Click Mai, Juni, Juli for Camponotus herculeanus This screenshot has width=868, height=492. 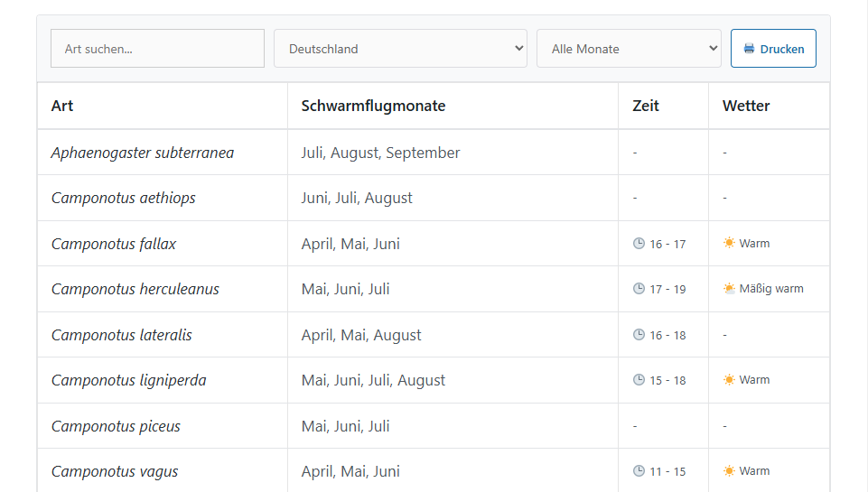[x=345, y=290]
